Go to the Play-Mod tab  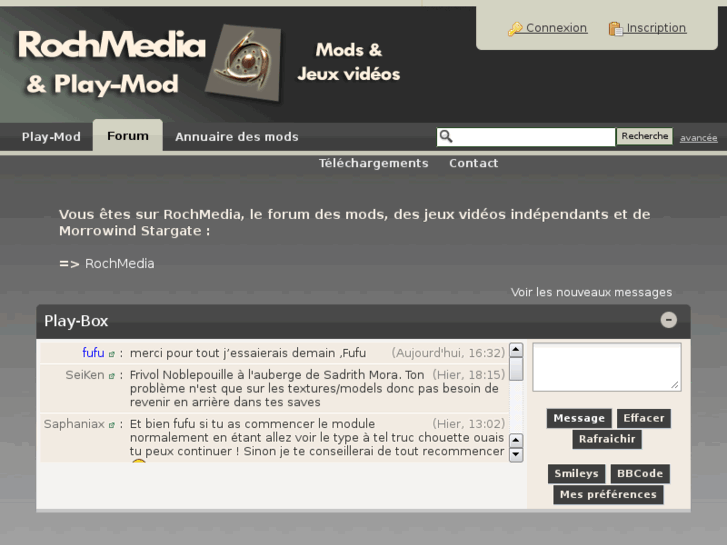coord(51,137)
